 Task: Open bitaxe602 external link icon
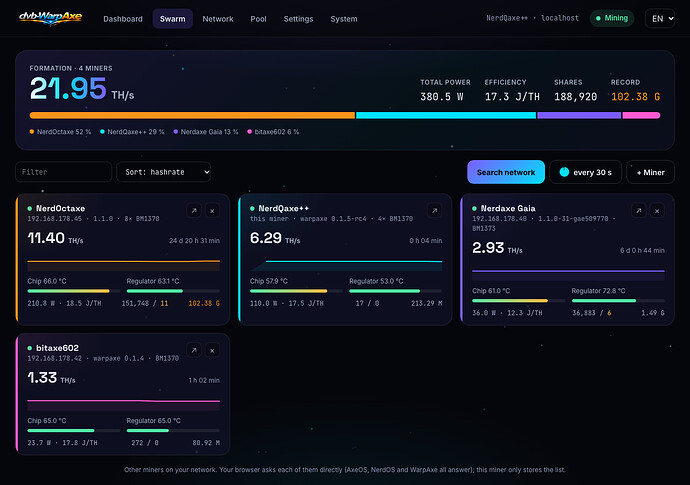tap(194, 350)
